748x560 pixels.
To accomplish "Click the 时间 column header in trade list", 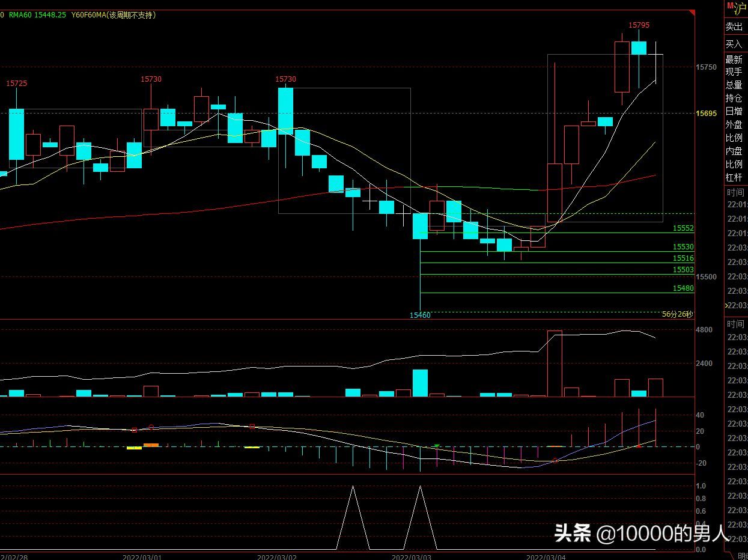I will click(735, 192).
